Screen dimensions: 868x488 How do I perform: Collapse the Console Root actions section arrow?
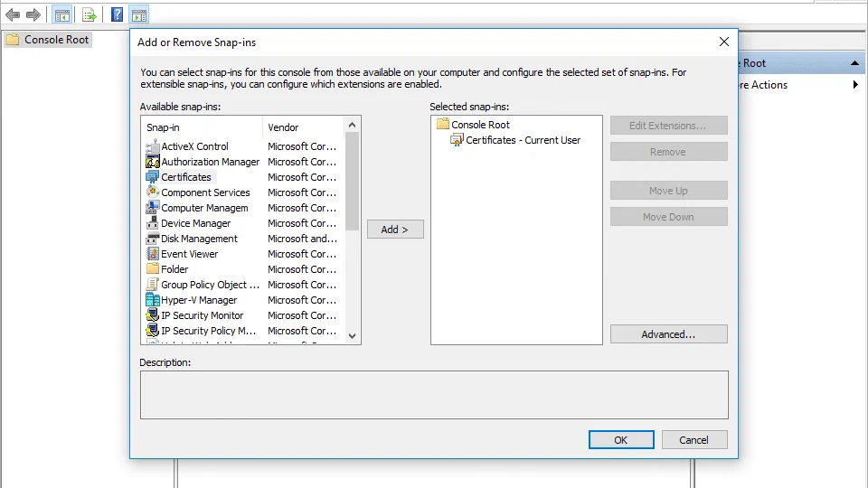854,63
